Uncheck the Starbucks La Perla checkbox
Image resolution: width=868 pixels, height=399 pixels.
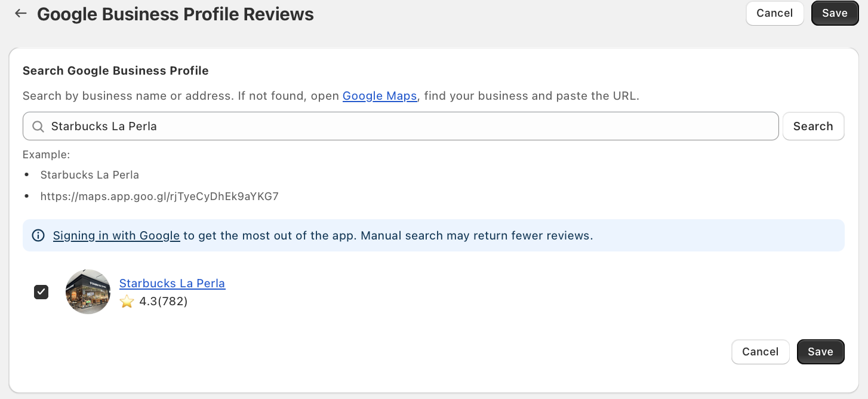pyautogui.click(x=41, y=292)
